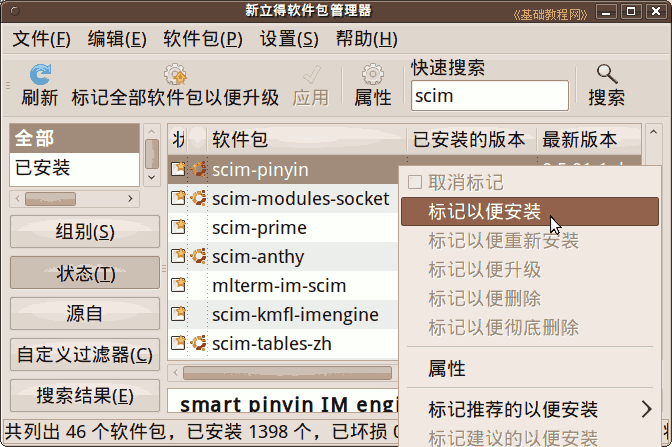The height and width of the screenshot is (447, 672).
Task: Open the 文件(F) menu
Action: 42,39
